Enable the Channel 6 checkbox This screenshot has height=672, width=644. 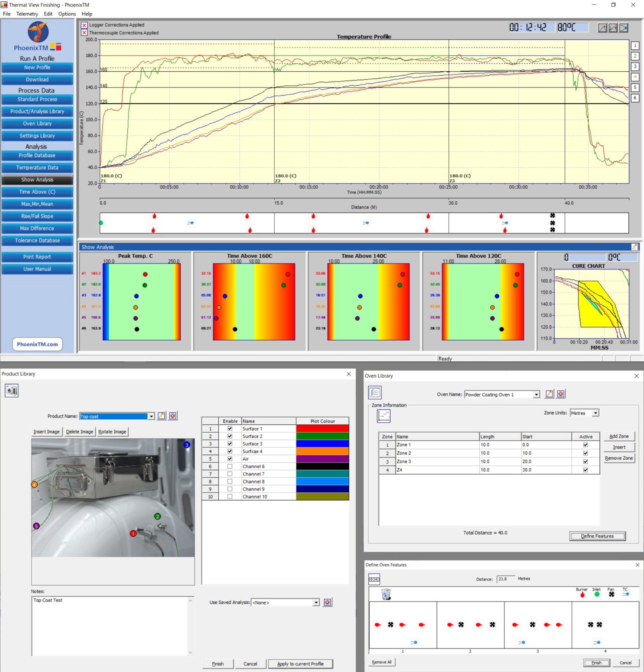point(230,466)
